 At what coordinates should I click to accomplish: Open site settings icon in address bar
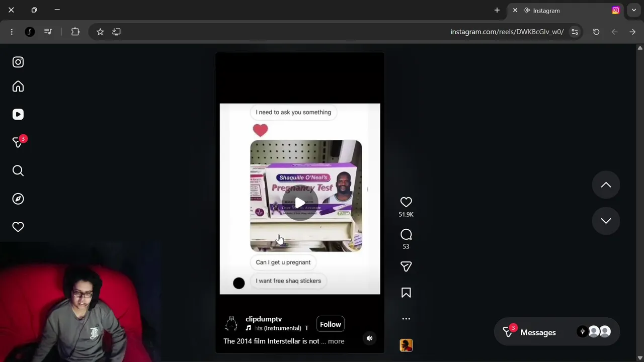[575, 32]
